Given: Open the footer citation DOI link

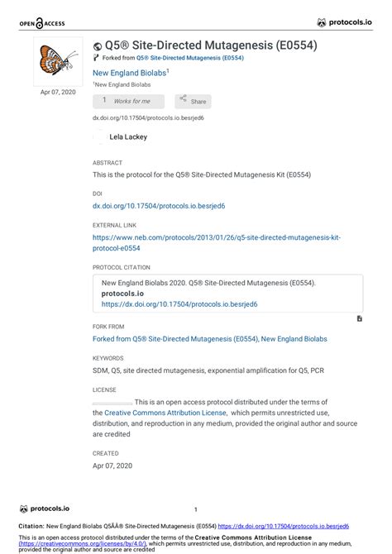Looking at the screenshot, I should (x=284, y=526).
